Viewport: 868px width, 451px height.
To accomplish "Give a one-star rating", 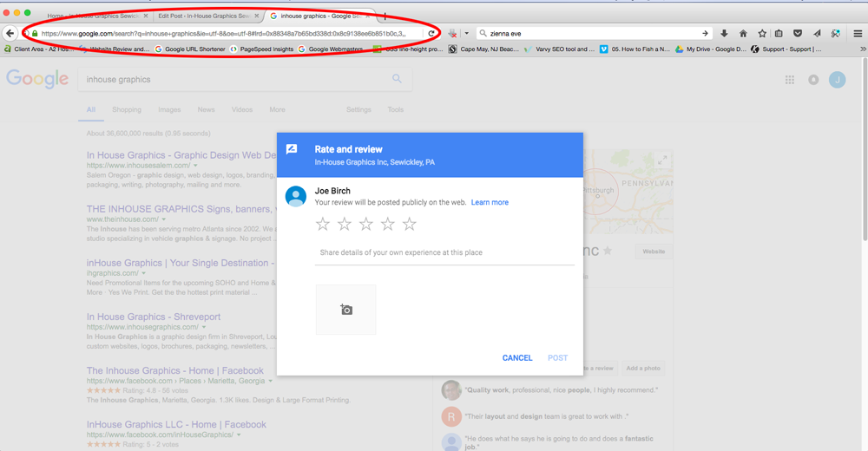I will [323, 224].
